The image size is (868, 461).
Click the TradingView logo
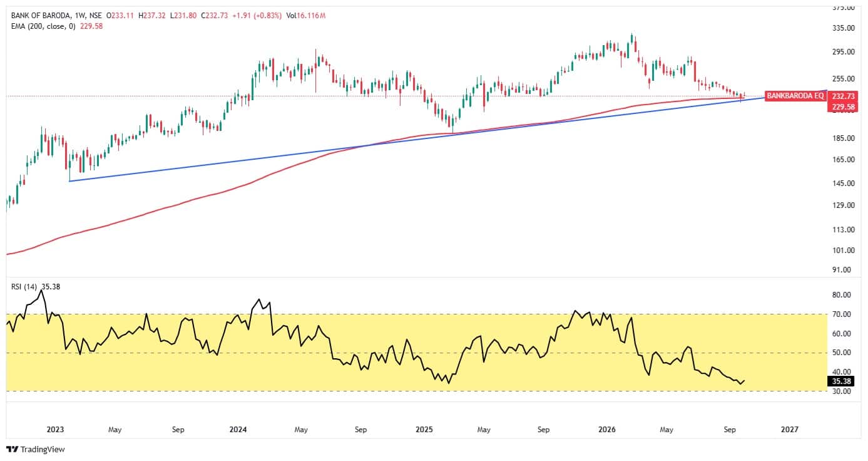tap(36, 449)
